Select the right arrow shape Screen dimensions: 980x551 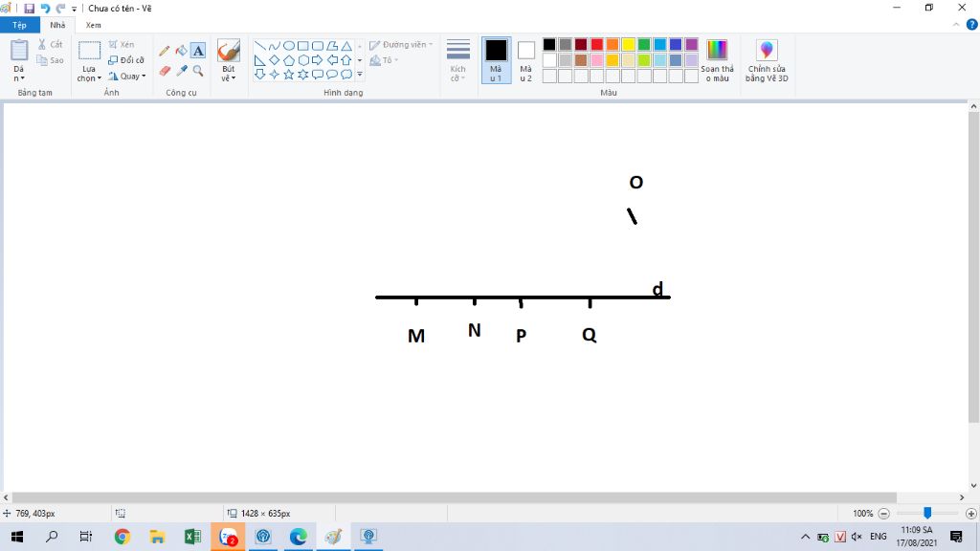pos(318,60)
